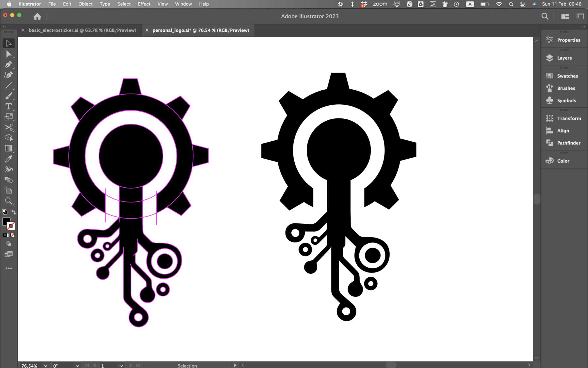
Task: Swap Fill and Stroke colors
Action: click(x=13, y=212)
